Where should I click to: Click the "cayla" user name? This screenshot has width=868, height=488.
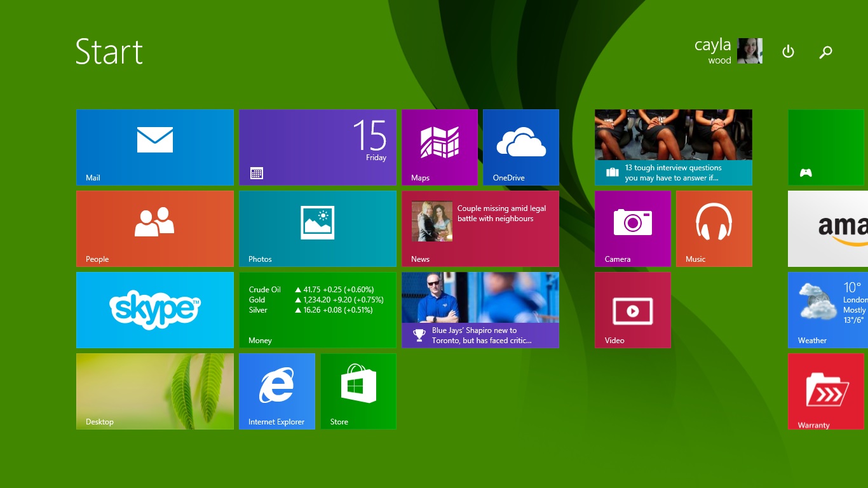pos(713,45)
